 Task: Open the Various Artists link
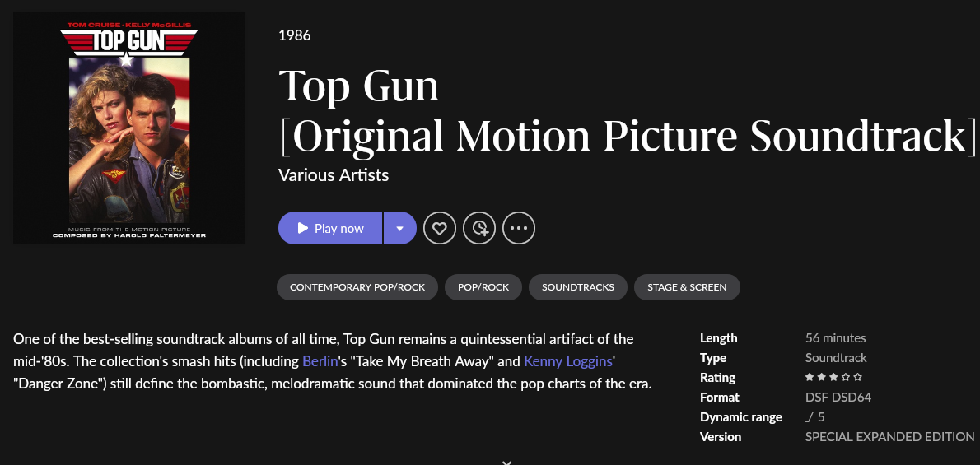[334, 175]
